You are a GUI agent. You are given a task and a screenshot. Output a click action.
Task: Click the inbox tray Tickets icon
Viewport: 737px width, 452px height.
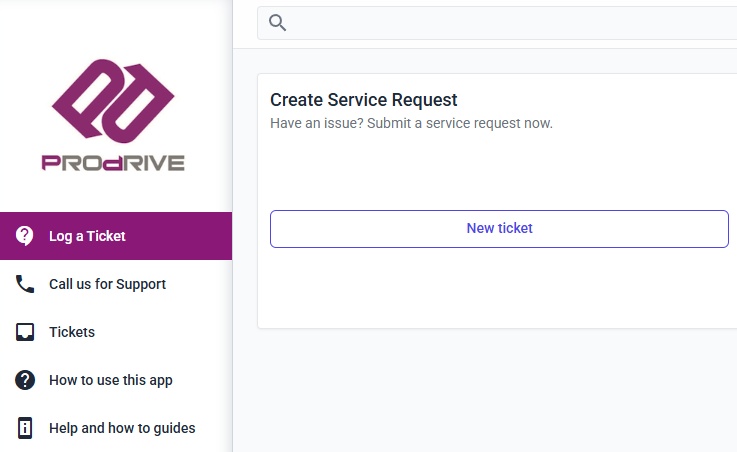[x=25, y=332]
